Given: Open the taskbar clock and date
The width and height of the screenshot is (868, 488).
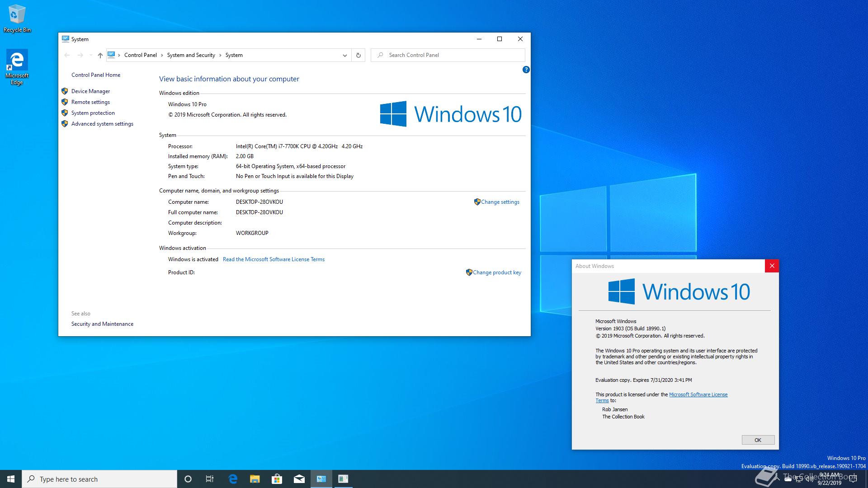Looking at the screenshot, I should point(829,479).
